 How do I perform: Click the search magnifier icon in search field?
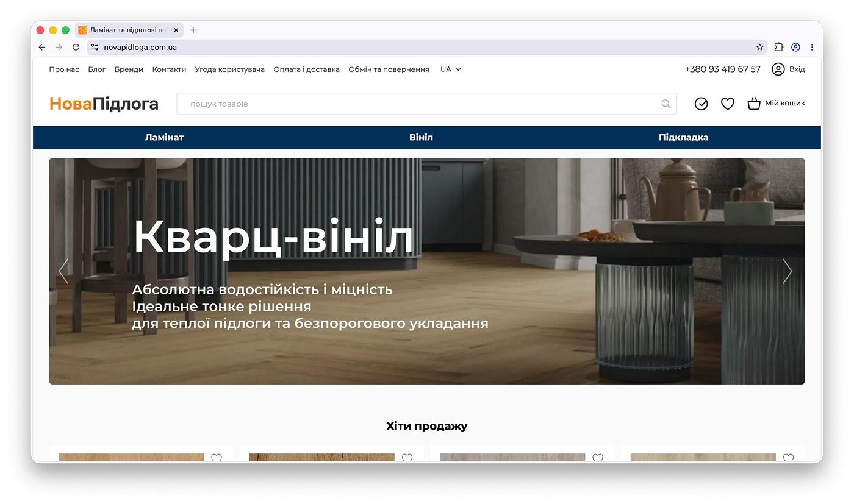click(x=666, y=104)
